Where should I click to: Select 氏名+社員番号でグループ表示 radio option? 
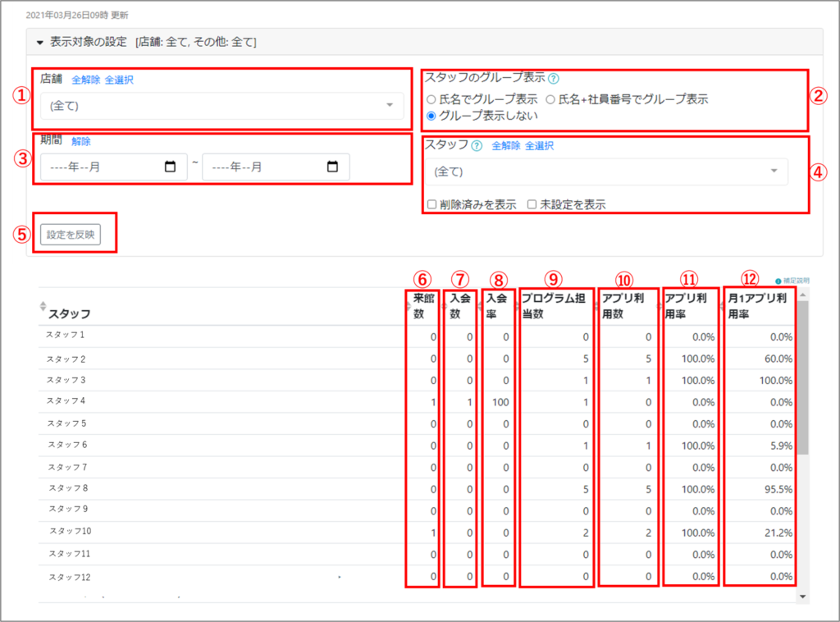(x=551, y=99)
